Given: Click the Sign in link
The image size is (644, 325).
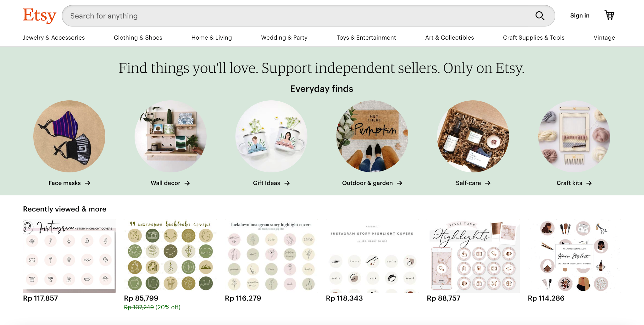Looking at the screenshot, I should click(x=580, y=15).
